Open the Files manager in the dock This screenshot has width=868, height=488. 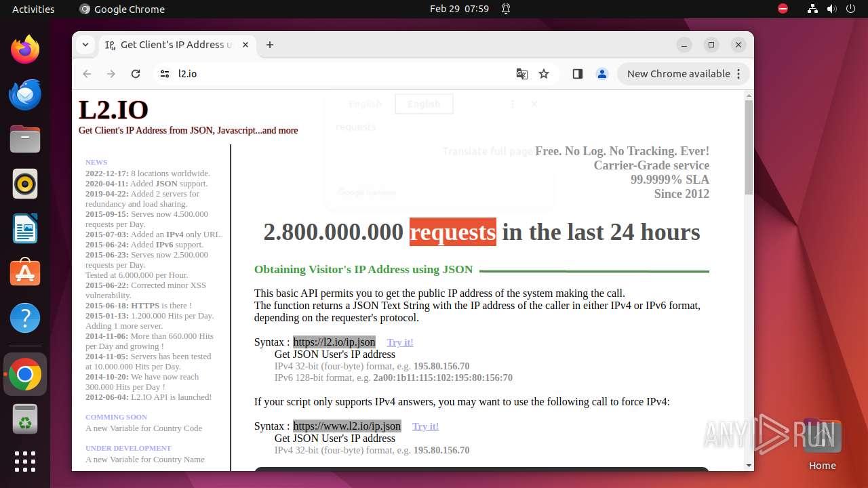point(25,140)
